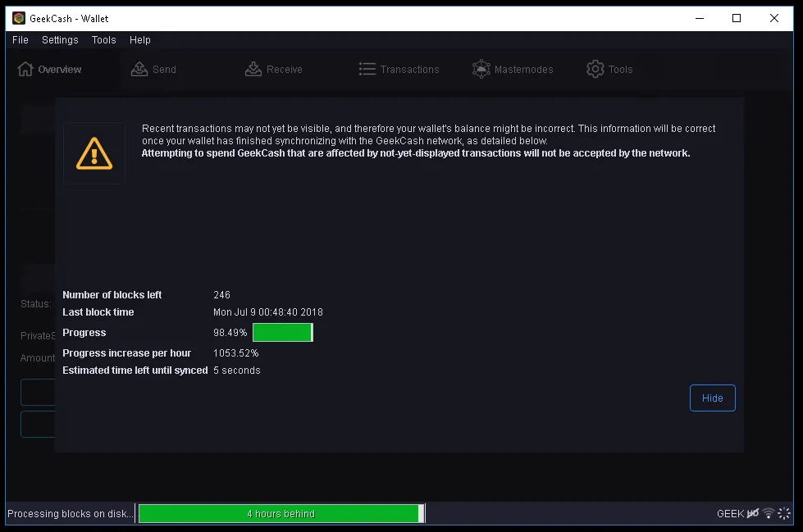Viewport: 803px width, 532px height.
Task: Click the '4 hours behind' status progress bar
Action: click(281, 514)
